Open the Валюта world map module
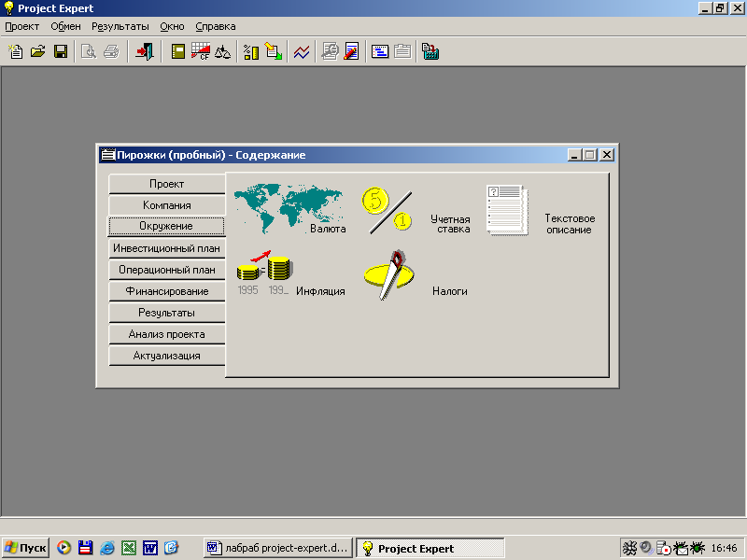The width and height of the screenshot is (747, 560). click(289, 208)
